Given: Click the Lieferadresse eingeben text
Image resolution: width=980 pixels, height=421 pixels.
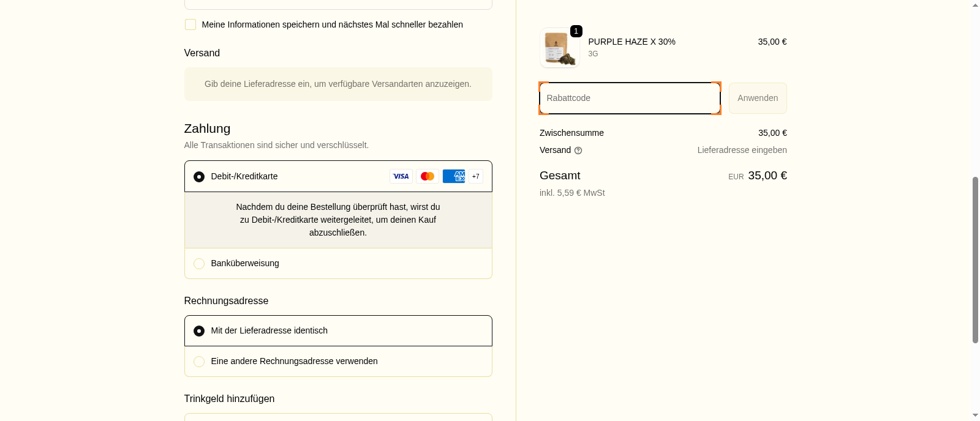Looking at the screenshot, I should click(742, 150).
